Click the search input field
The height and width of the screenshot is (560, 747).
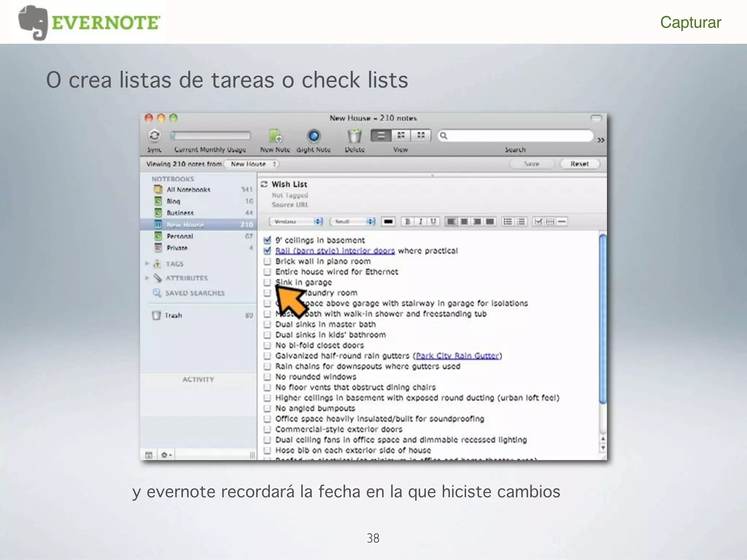pyautogui.click(x=515, y=136)
